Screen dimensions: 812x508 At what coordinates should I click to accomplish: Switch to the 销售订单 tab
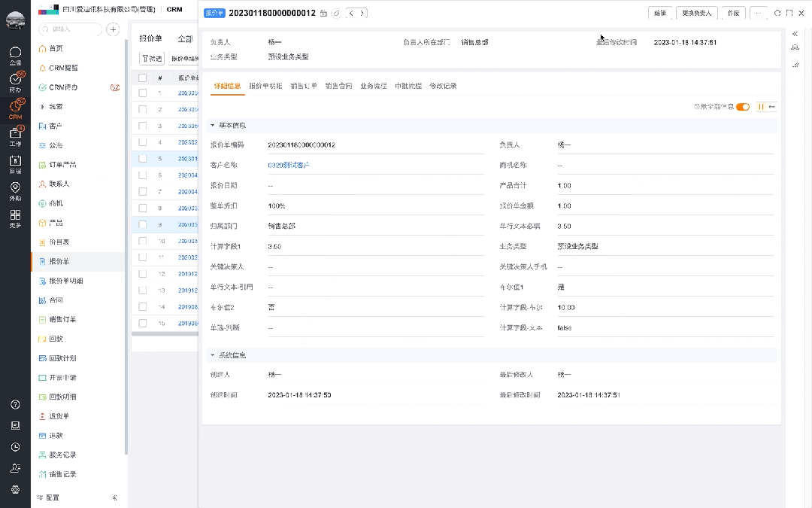click(x=304, y=86)
